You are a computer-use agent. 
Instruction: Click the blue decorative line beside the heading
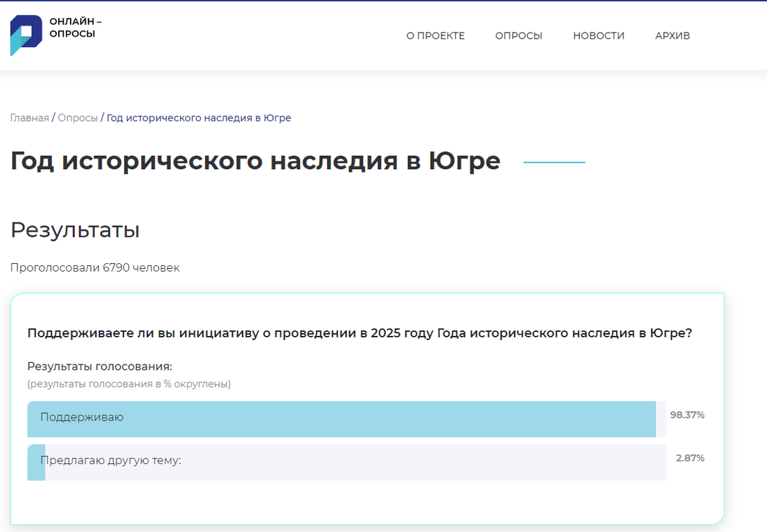click(554, 162)
